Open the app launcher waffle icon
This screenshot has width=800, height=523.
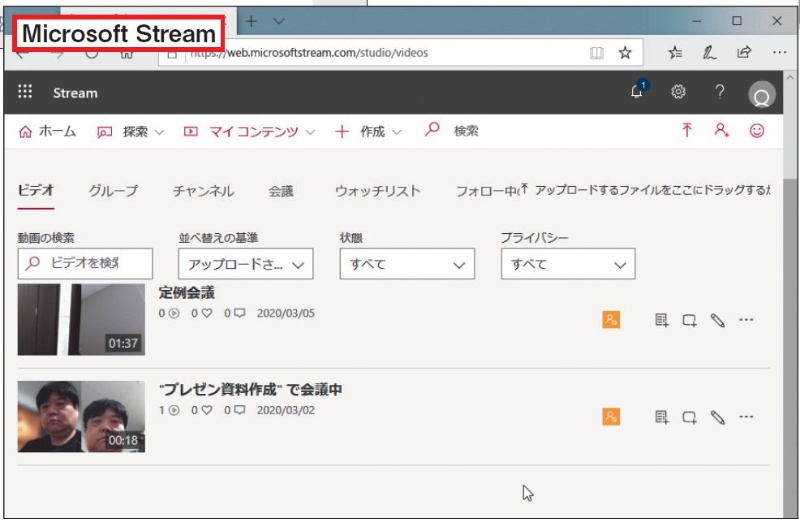[x=26, y=93]
